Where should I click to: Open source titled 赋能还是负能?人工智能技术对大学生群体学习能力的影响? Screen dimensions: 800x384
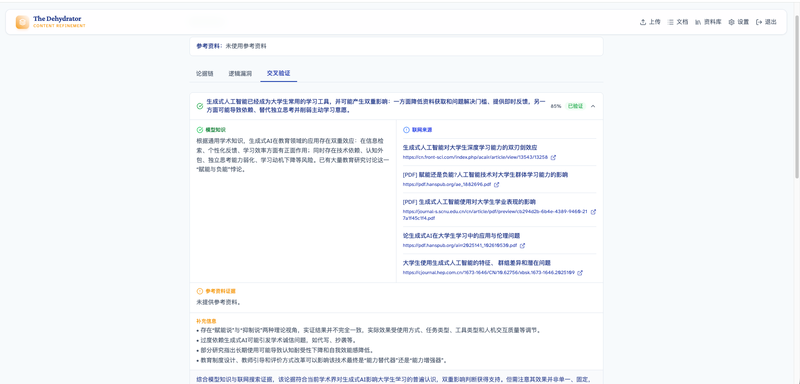click(x=485, y=174)
